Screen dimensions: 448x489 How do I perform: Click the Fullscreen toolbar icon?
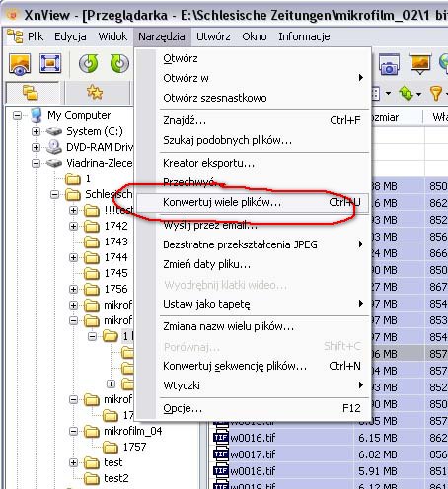pyautogui.click(x=50, y=63)
